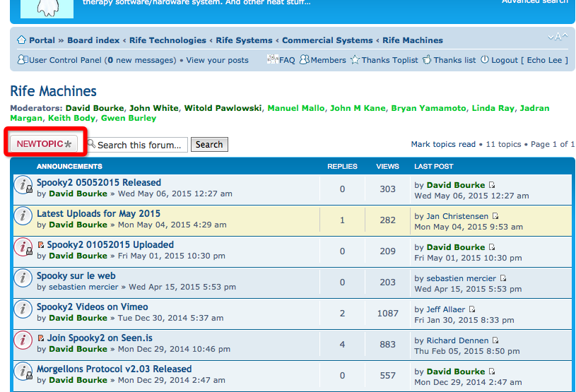Click the NEWTOPIC button
The width and height of the screenshot is (576, 392).
click(x=44, y=143)
